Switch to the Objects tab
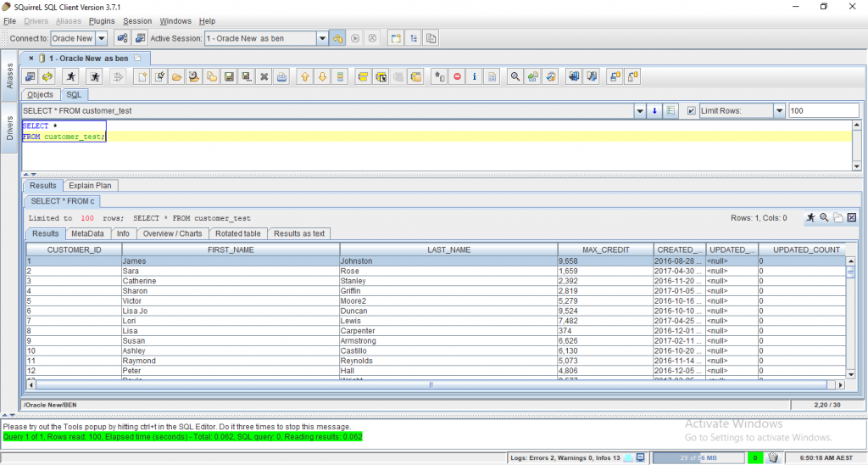Viewport: 868px width, 465px height. click(x=40, y=95)
